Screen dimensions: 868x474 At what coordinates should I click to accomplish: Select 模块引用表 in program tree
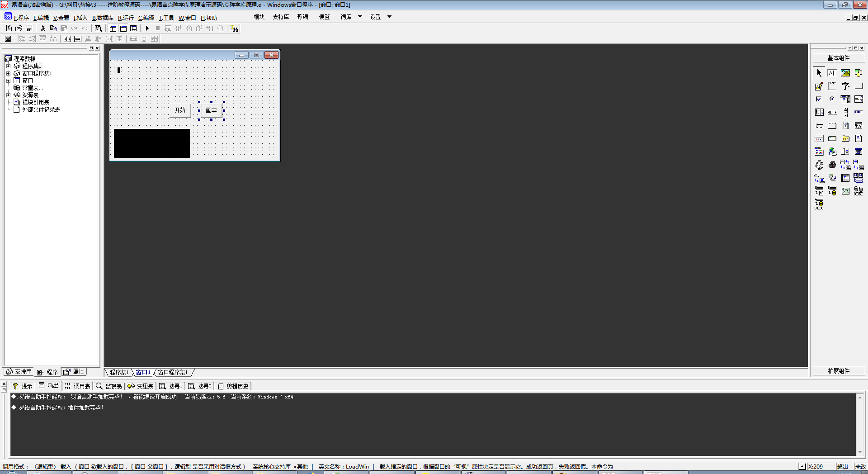point(36,102)
